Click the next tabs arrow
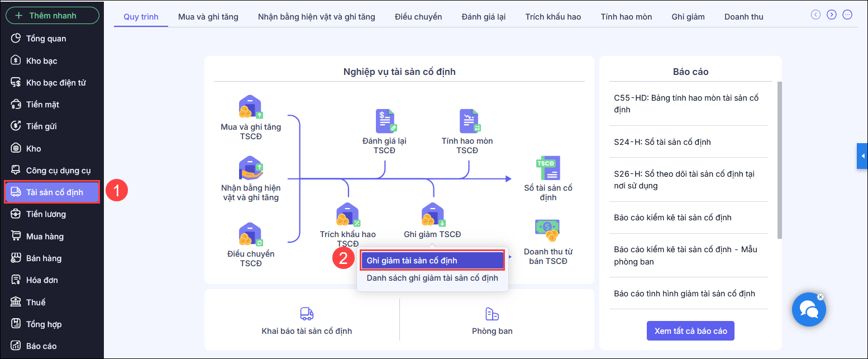Screen dimensions: 868x359 832,15
